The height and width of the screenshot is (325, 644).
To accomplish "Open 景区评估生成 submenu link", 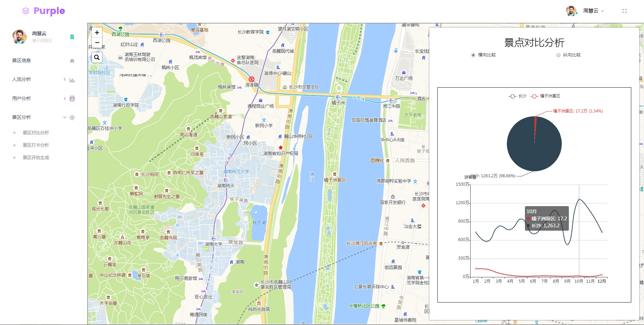I will [36, 157].
